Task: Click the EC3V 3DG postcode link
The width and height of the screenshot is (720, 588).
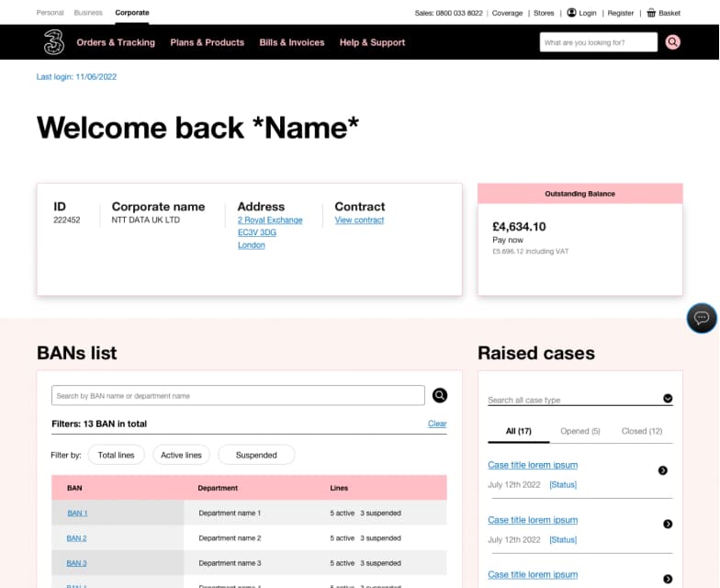Action: tap(257, 232)
